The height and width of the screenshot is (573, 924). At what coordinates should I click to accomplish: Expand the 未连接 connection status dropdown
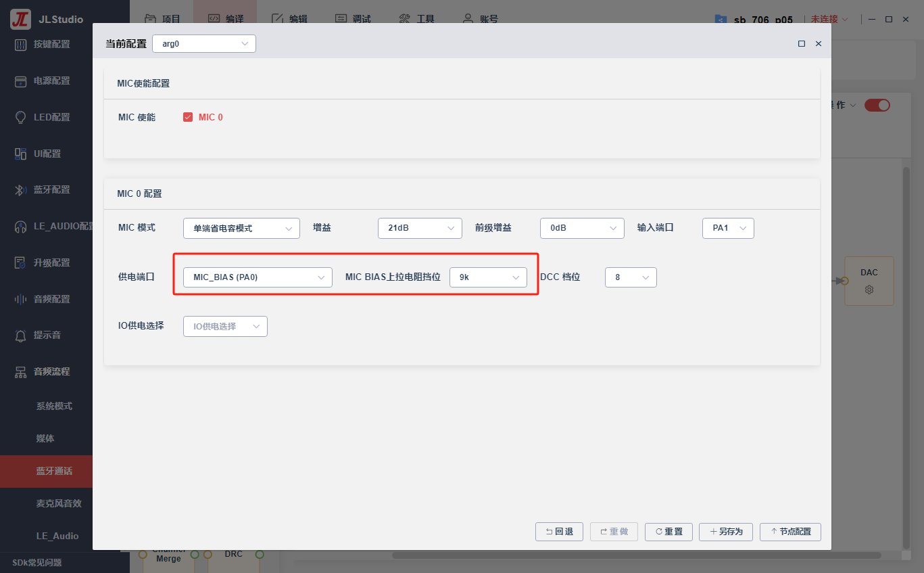coord(829,20)
